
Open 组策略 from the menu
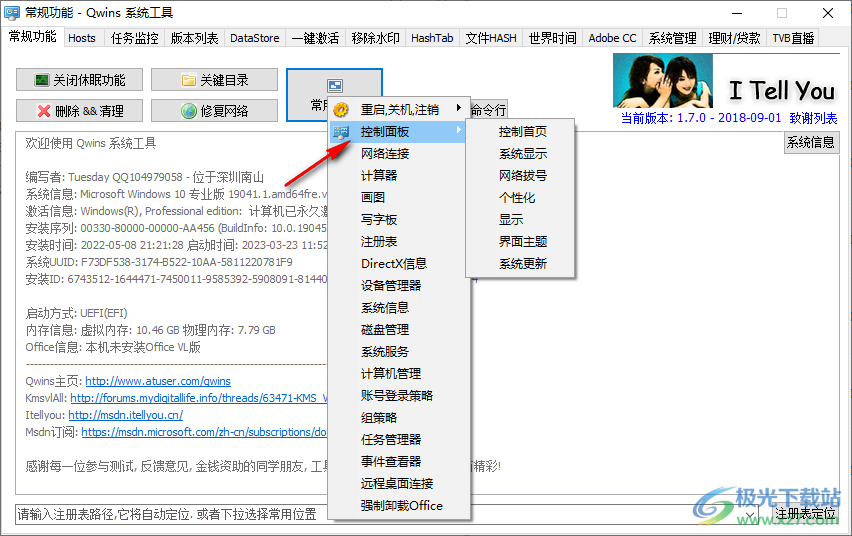click(399, 417)
